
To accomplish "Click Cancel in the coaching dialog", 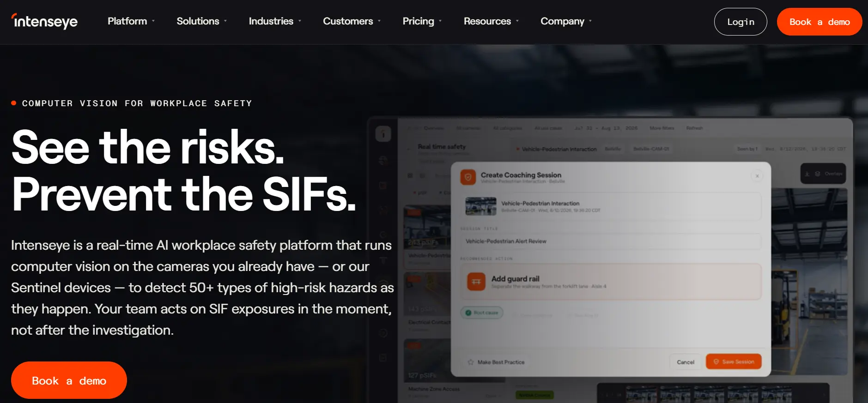I will [686, 362].
